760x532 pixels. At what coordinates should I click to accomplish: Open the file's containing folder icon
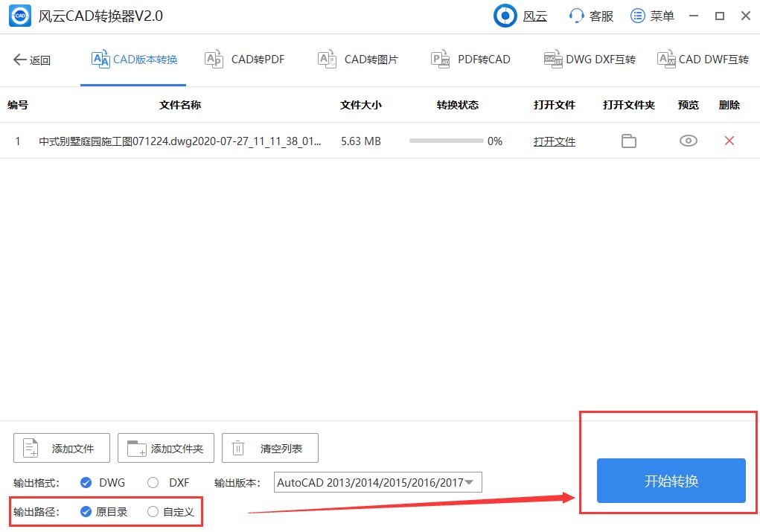[628, 141]
